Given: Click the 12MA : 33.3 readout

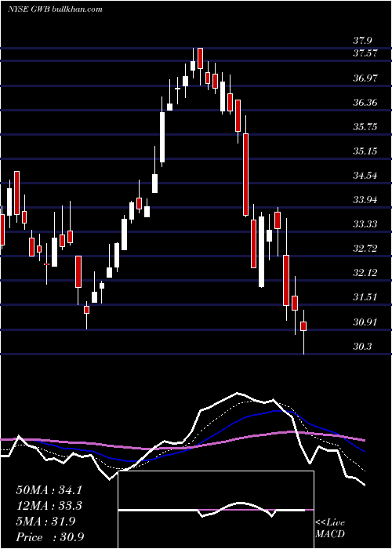Looking at the screenshot, I should click(x=49, y=506).
